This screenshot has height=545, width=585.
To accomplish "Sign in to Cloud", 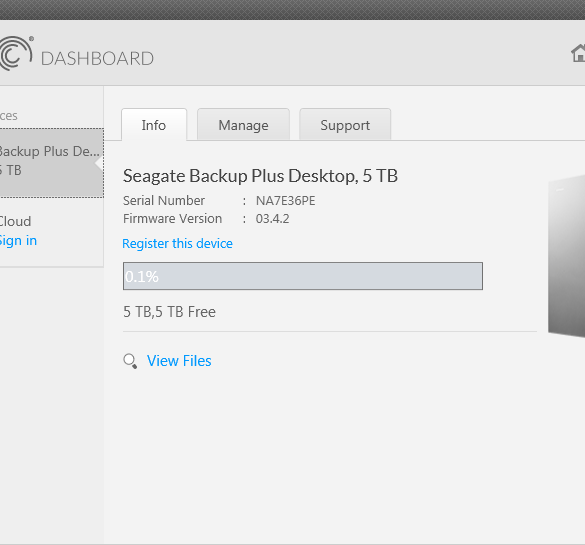I will (x=18, y=241).
